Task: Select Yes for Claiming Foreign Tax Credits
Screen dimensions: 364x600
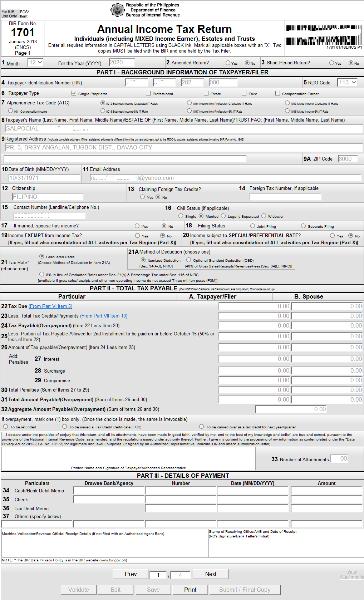Action: click(x=142, y=197)
